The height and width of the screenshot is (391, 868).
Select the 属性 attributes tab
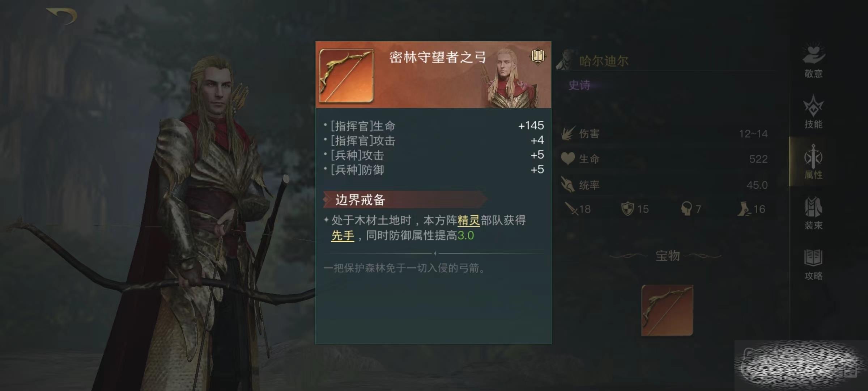pyautogui.click(x=813, y=162)
